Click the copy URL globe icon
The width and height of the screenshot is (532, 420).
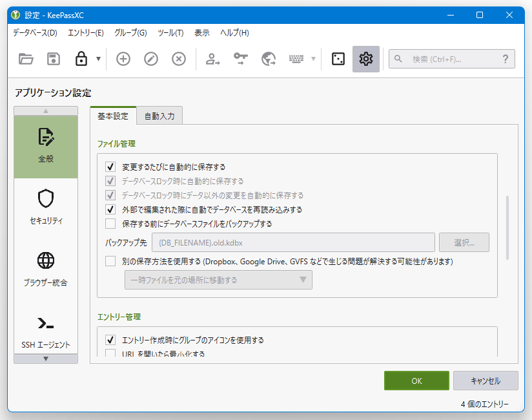click(269, 59)
